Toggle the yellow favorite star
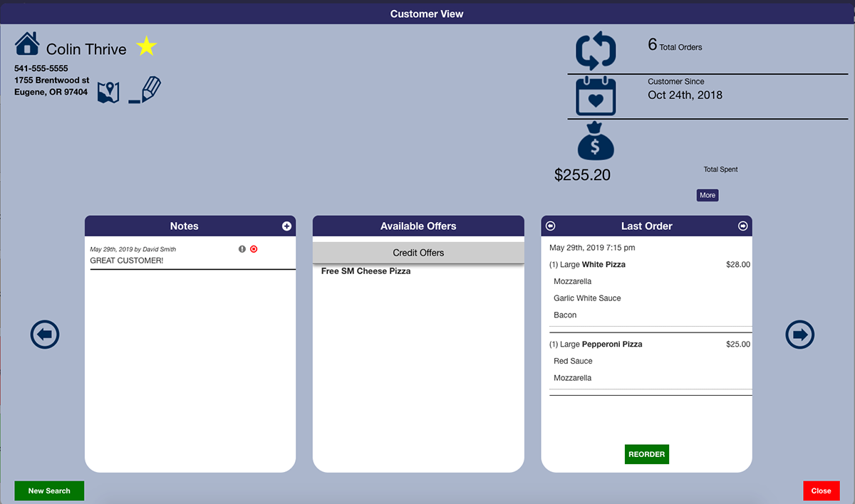This screenshot has width=855, height=504. pyautogui.click(x=146, y=47)
